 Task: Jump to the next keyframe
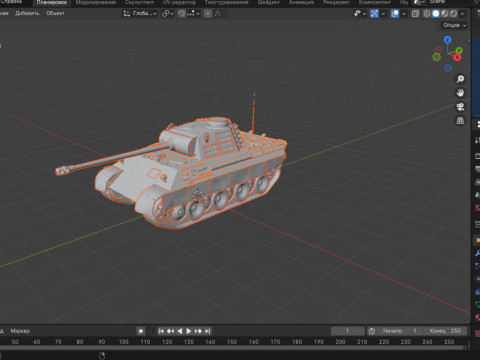[x=198, y=331]
